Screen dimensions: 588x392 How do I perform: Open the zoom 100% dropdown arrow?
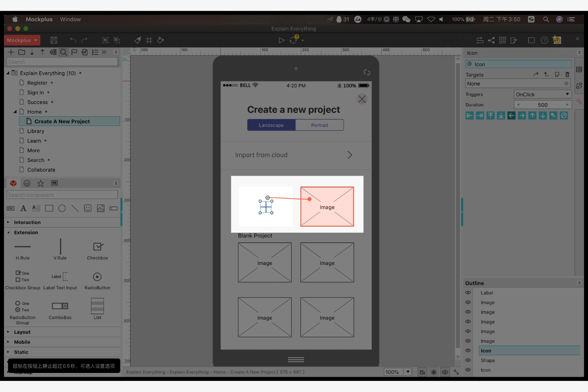(408, 372)
